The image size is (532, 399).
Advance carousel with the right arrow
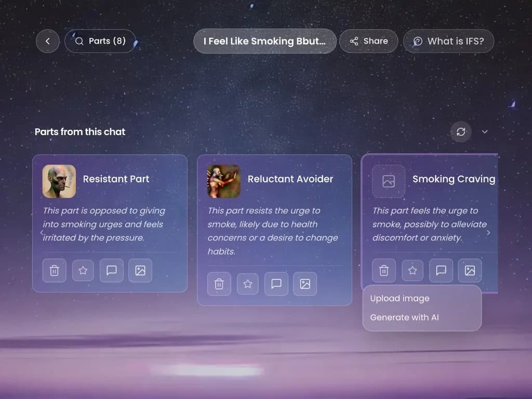pos(488,233)
